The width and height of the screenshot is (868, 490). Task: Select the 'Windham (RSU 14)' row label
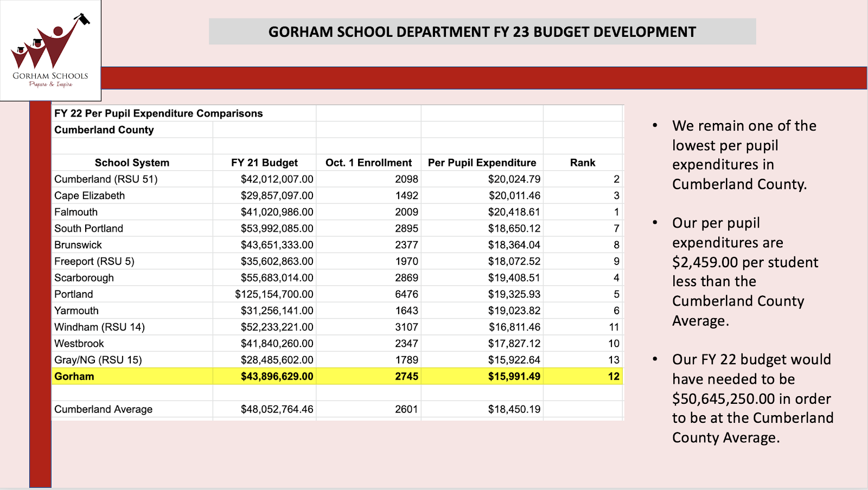(99, 327)
